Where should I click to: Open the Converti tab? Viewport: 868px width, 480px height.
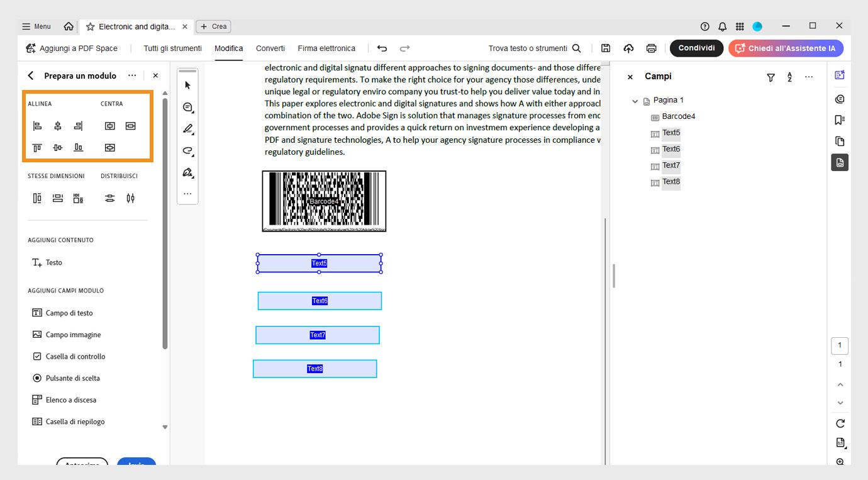[270, 48]
